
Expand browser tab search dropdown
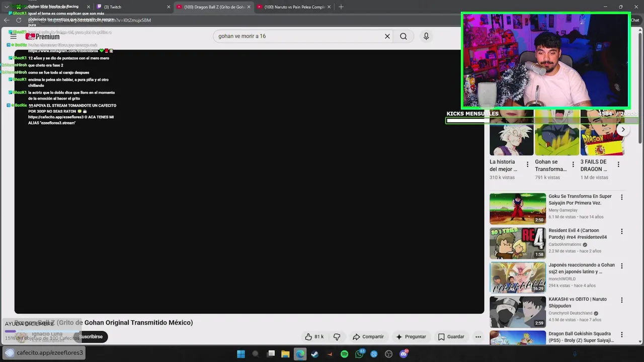(x=7, y=7)
